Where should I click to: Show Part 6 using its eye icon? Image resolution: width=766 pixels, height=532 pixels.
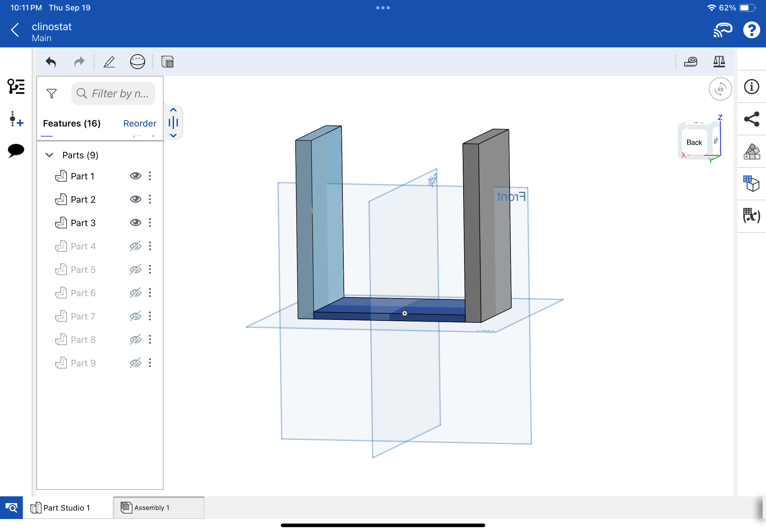coord(135,293)
